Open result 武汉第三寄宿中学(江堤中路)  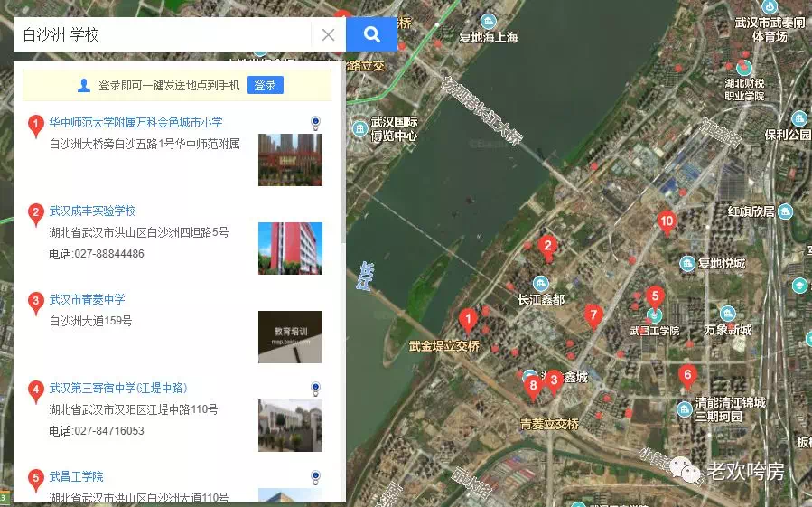tap(118, 389)
